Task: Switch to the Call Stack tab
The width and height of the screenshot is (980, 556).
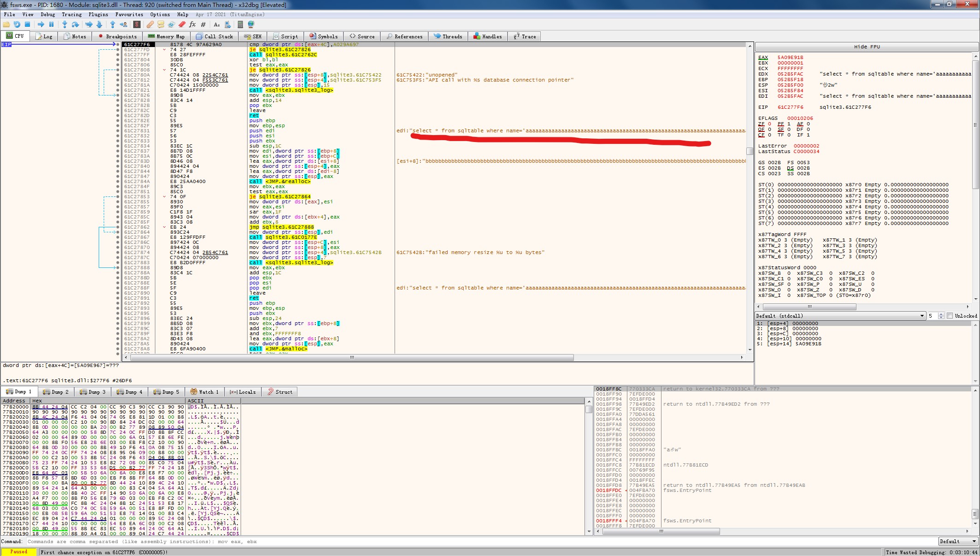Action: pyautogui.click(x=215, y=36)
